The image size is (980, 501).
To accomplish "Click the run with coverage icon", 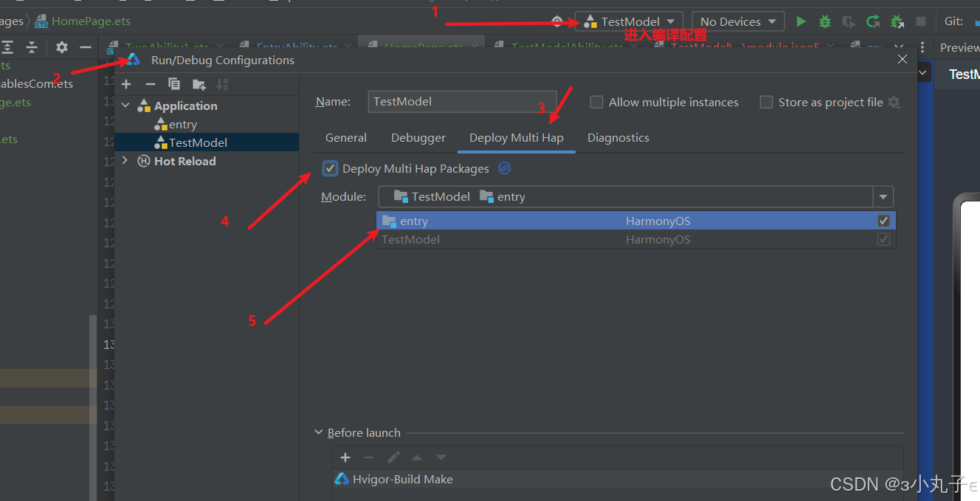I will 849,21.
